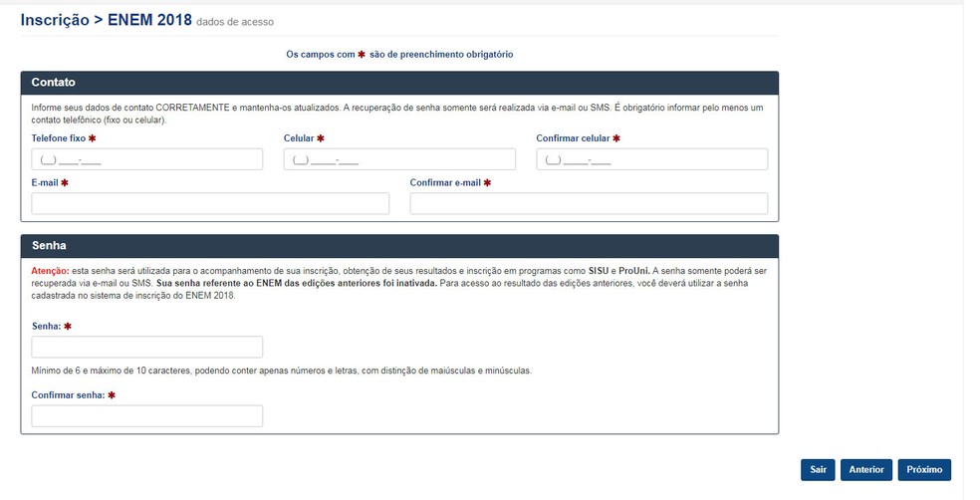Click the Telefone fixo input field

click(x=146, y=159)
